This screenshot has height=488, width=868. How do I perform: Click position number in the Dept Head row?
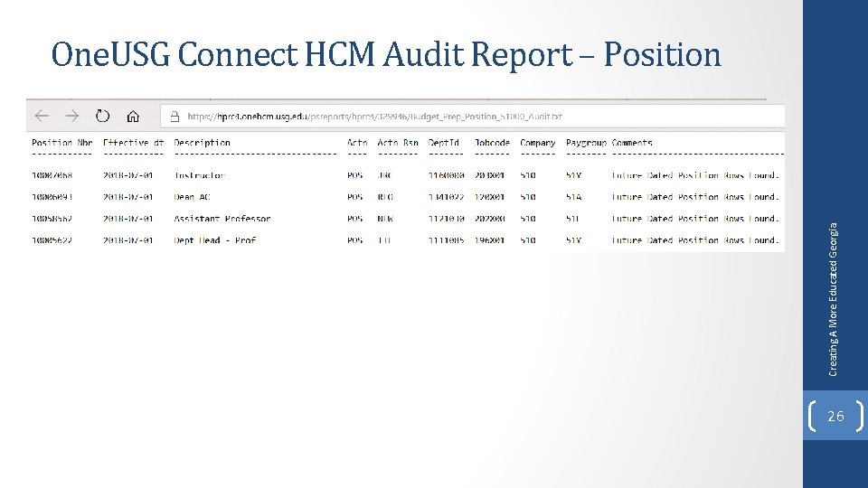(52, 240)
